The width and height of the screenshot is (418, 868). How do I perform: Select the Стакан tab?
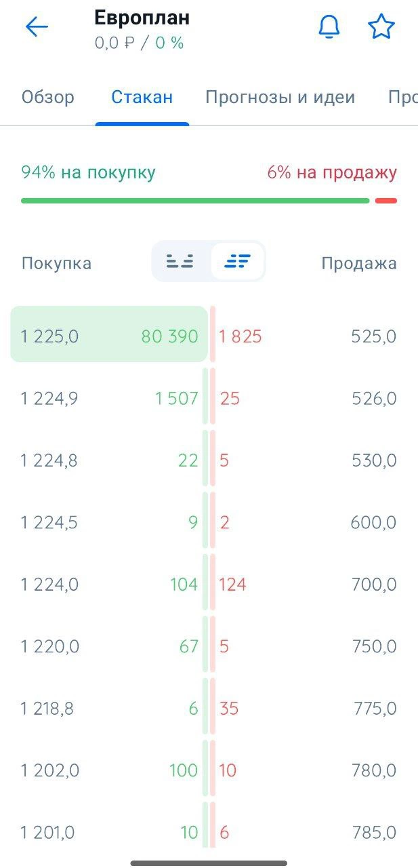pos(142,97)
